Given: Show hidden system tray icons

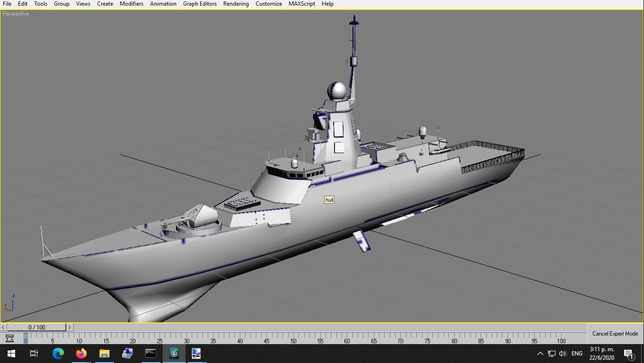Looking at the screenshot, I should (x=540, y=353).
